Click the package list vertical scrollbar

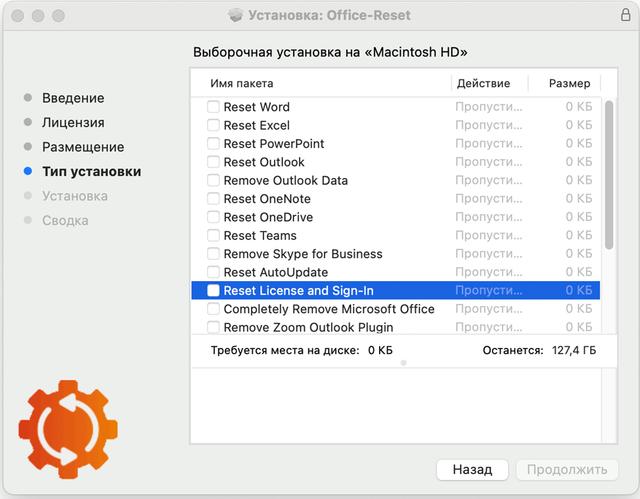tap(609, 175)
